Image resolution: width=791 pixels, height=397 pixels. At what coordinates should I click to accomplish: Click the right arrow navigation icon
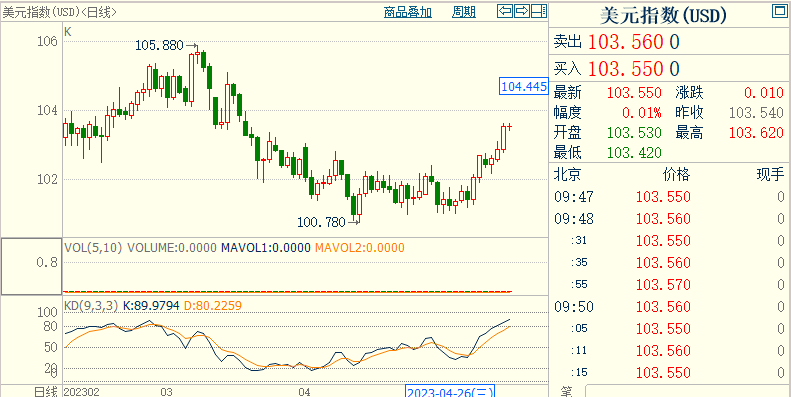click(x=522, y=11)
